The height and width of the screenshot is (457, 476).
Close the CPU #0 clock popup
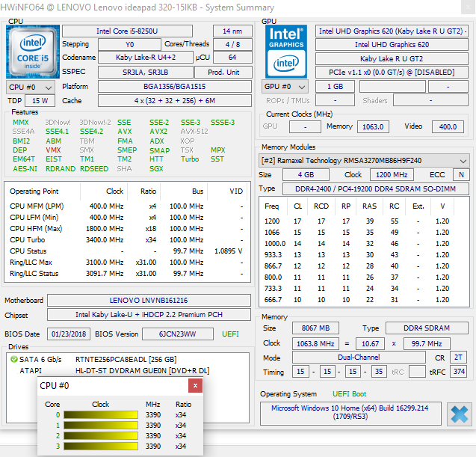[195, 386]
